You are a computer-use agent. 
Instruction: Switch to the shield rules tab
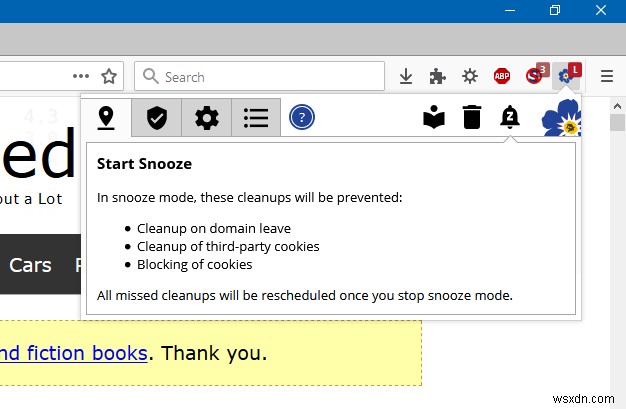[x=156, y=118]
